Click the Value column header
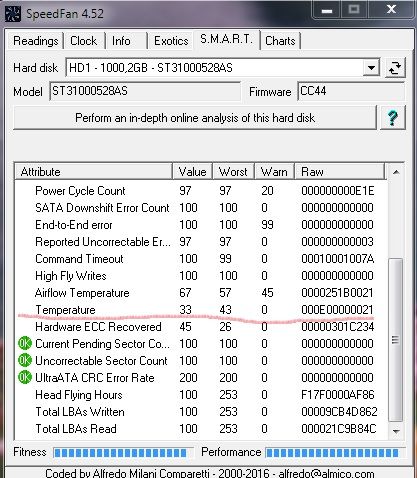Screen dimensions: 417x478 (193, 172)
